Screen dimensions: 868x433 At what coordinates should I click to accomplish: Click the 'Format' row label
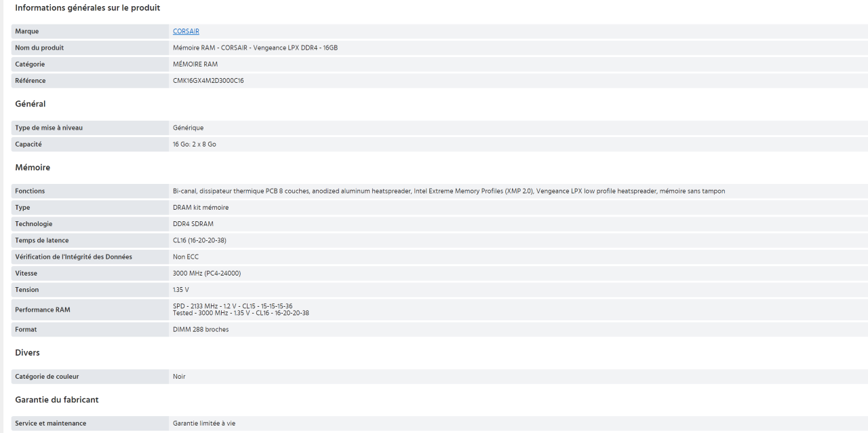[x=26, y=329]
